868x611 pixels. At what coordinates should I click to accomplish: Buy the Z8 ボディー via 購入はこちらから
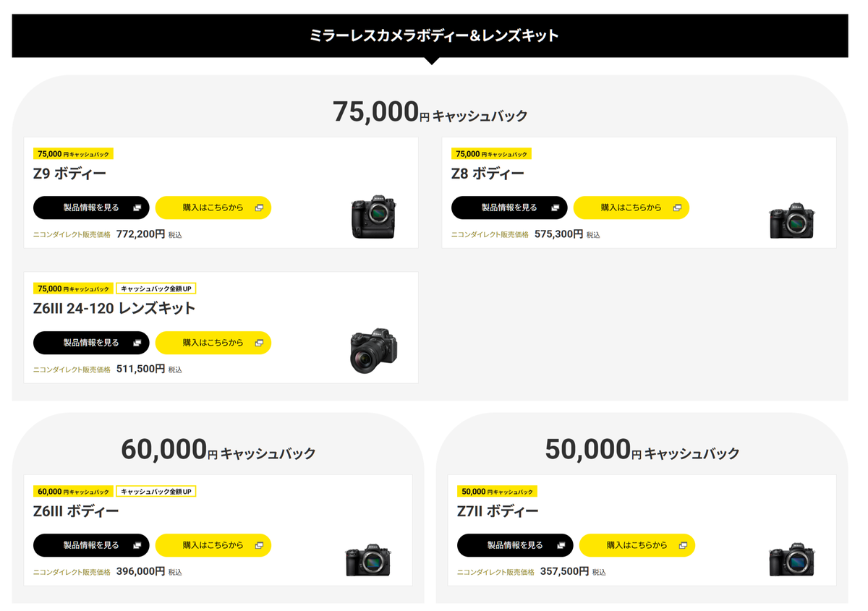pyautogui.click(x=631, y=208)
